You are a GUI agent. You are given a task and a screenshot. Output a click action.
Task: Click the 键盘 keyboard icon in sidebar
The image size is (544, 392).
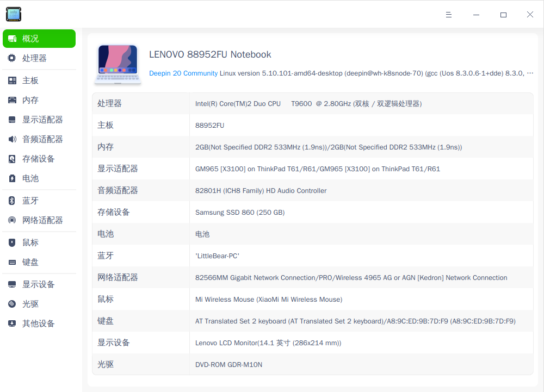coord(12,262)
